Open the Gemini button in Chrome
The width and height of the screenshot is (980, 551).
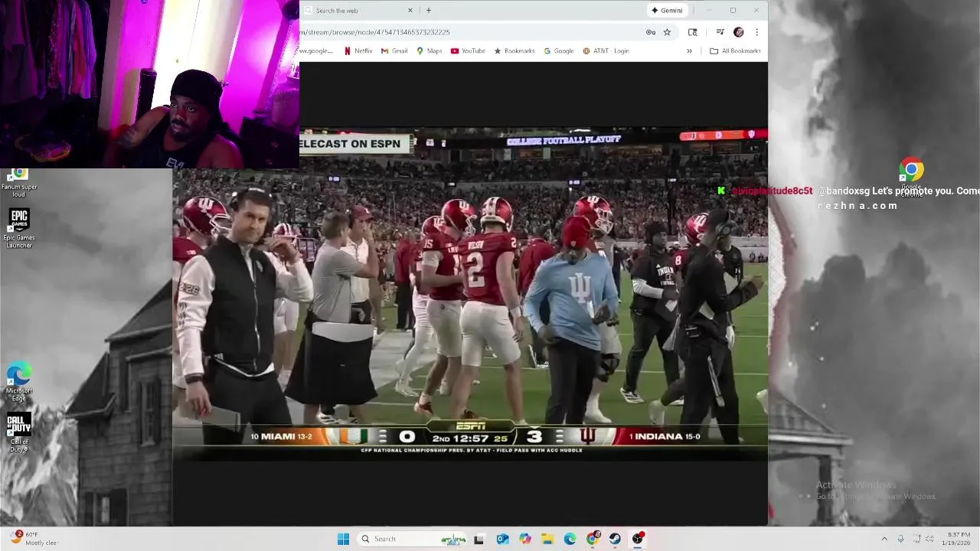[x=667, y=11]
